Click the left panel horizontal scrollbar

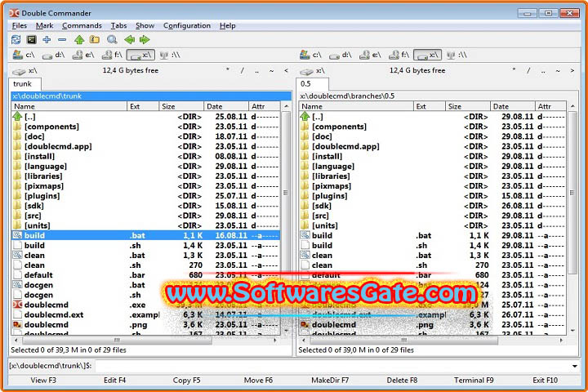coord(145,341)
